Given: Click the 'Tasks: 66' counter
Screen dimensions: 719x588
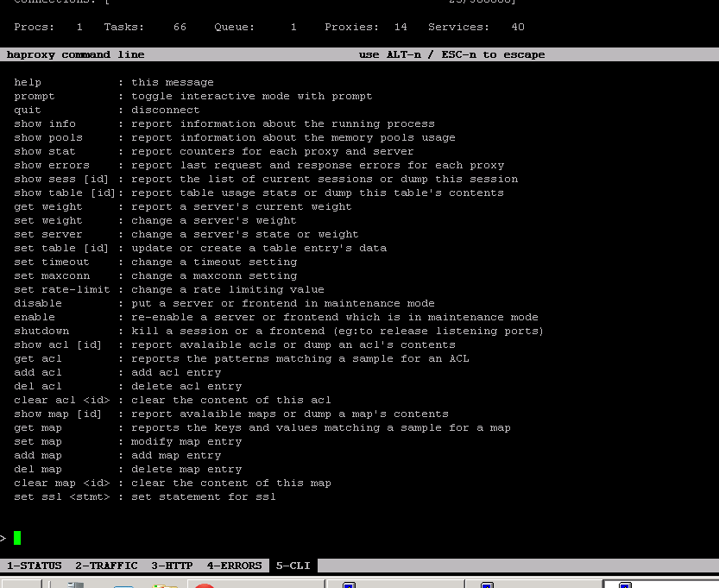Looking at the screenshot, I should (145, 27).
